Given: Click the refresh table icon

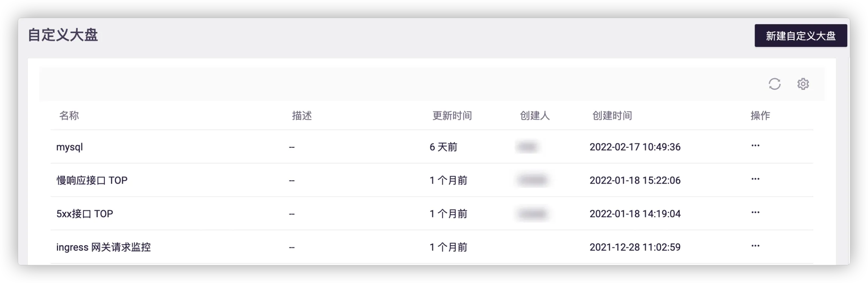Looking at the screenshot, I should (x=774, y=84).
